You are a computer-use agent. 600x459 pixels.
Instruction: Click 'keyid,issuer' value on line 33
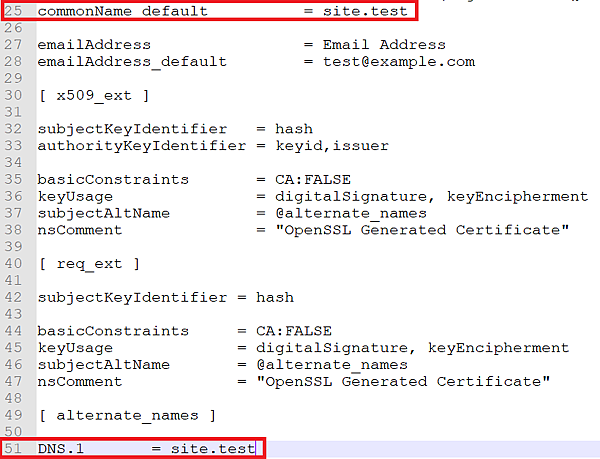click(332, 146)
